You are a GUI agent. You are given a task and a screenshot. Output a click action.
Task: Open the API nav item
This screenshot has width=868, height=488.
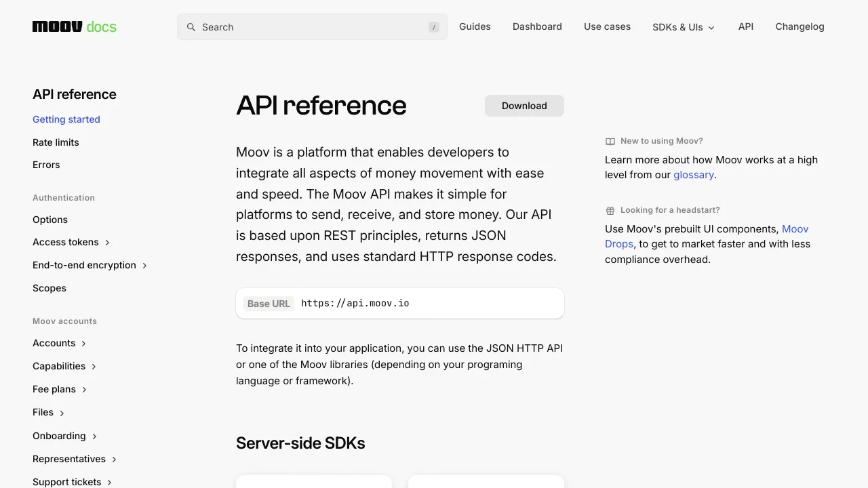coord(746,26)
